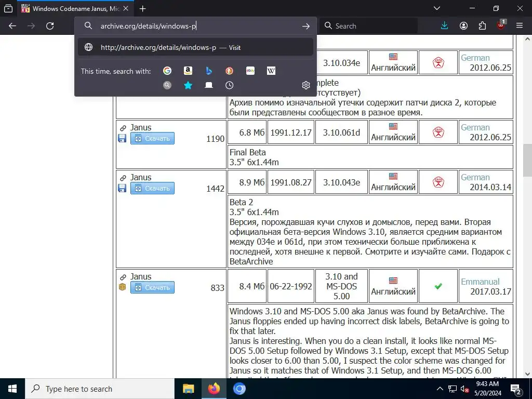Click the date cell 1991.08.27
The image size is (532, 399).
(x=291, y=182)
